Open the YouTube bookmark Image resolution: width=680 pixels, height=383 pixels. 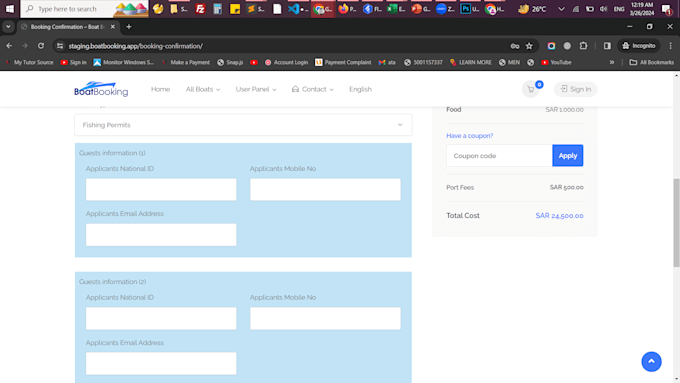(x=556, y=62)
